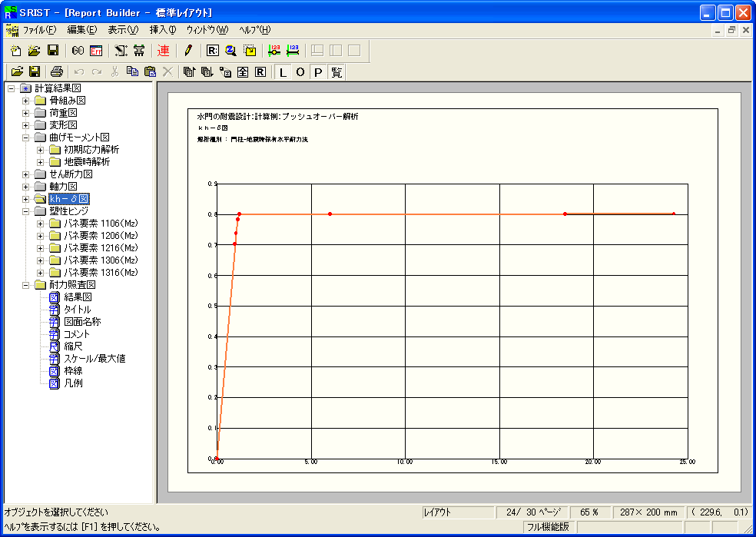
Task: Toggle the L mode button
Action: click(283, 72)
